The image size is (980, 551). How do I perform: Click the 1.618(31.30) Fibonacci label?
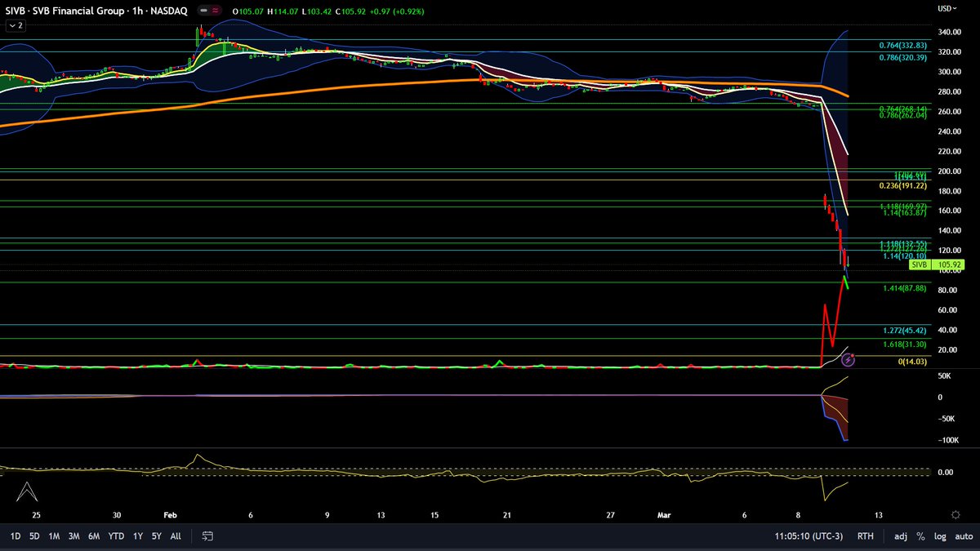click(x=906, y=345)
